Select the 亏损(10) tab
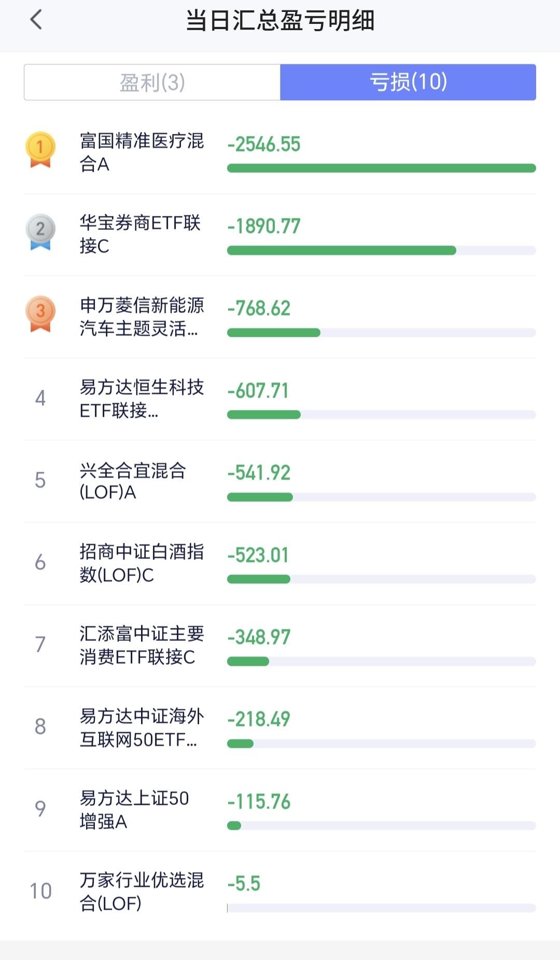This screenshot has width=560, height=960. point(408,82)
